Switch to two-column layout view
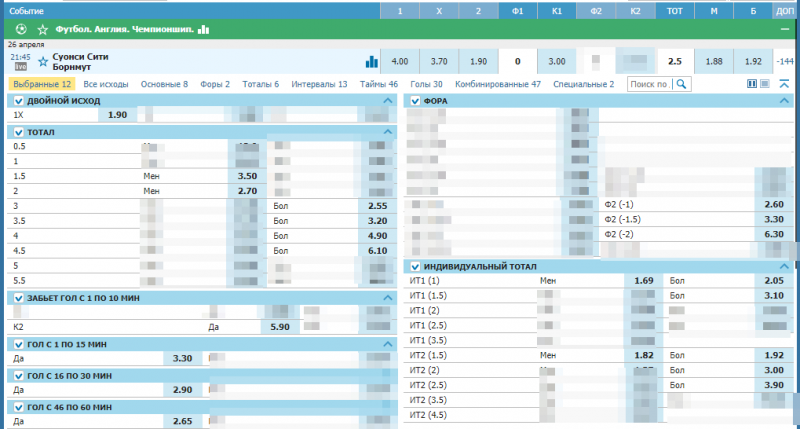800x429 pixels. coord(752,85)
